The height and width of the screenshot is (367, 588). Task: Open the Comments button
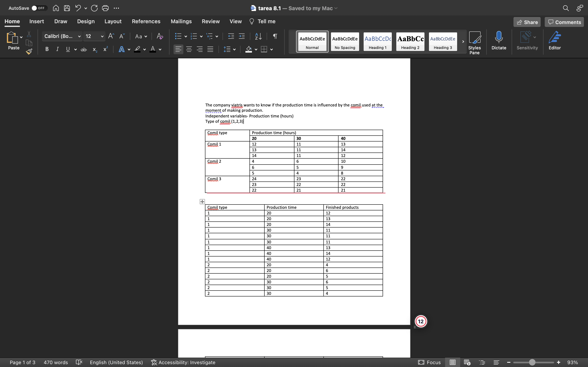coord(564,22)
